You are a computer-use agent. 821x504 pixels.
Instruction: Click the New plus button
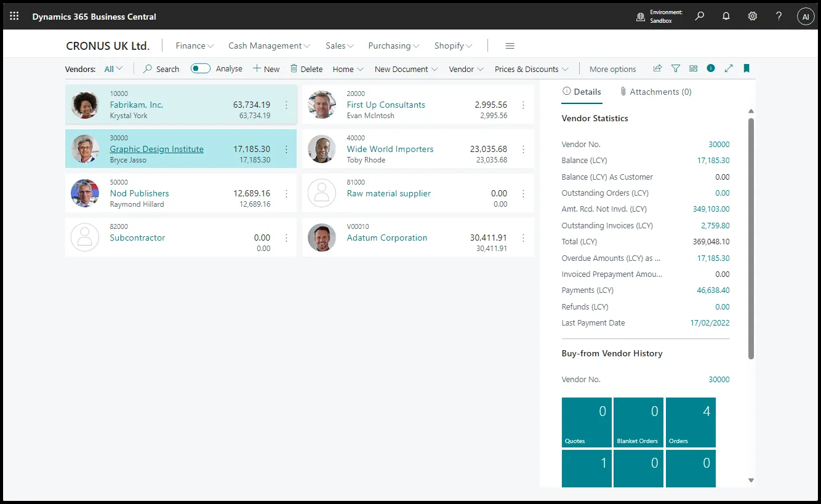pos(266,69)
